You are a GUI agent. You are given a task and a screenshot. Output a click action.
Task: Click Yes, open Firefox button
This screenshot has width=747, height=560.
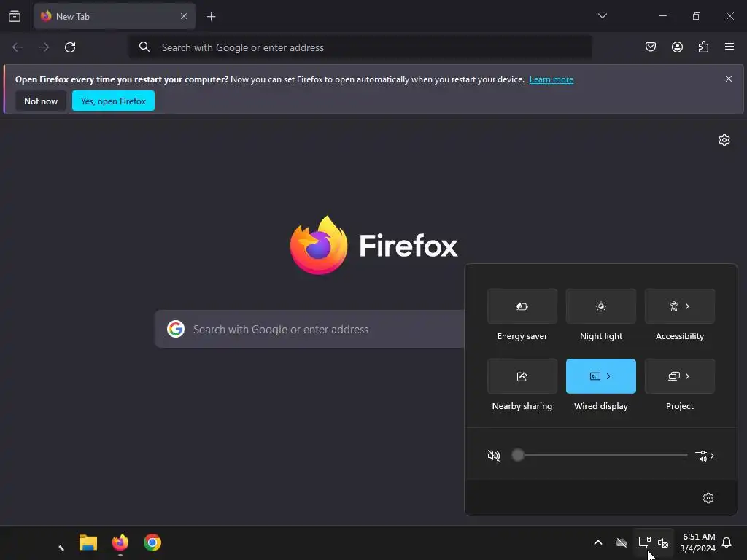click(x=113, y=101)
